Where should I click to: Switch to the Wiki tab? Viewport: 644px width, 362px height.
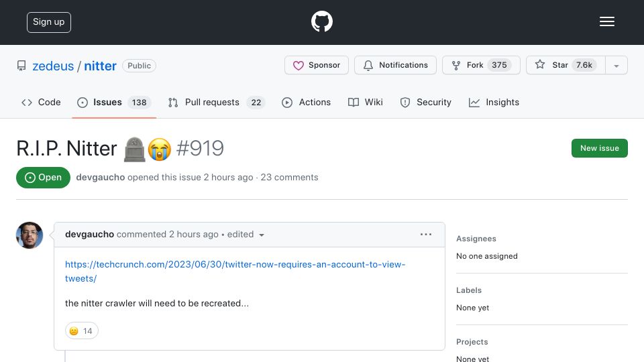click(365, 102)
